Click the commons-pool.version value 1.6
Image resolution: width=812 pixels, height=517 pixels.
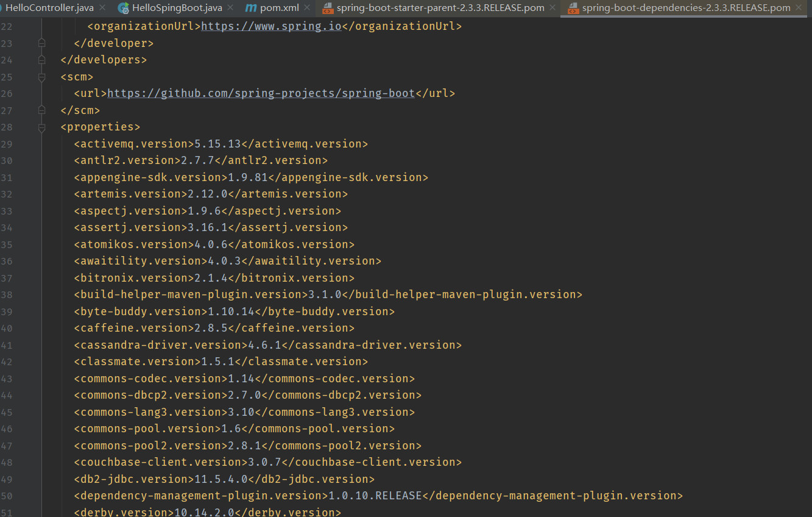(231, 429)
